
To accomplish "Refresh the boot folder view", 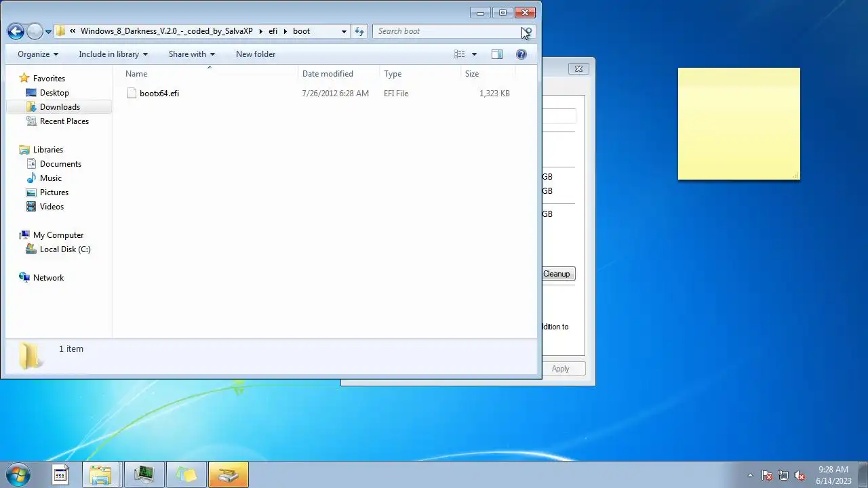I will 359,31.
